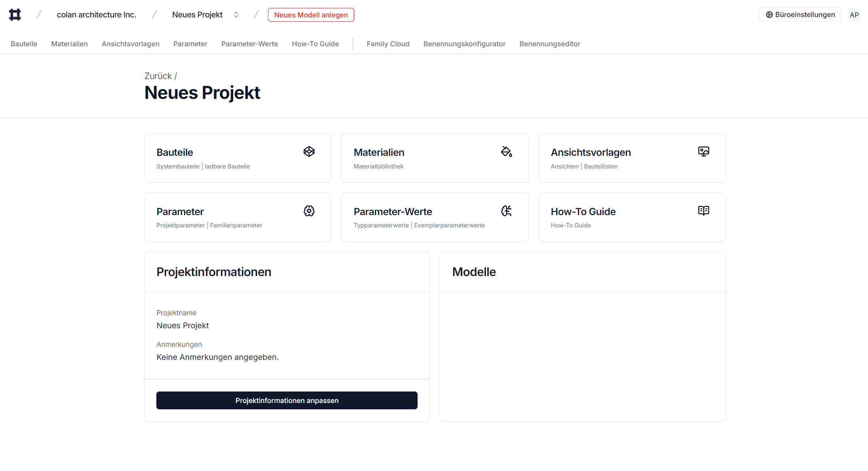
Task: Click Bauteillisten subtitle text
Action: click(601, 166)
